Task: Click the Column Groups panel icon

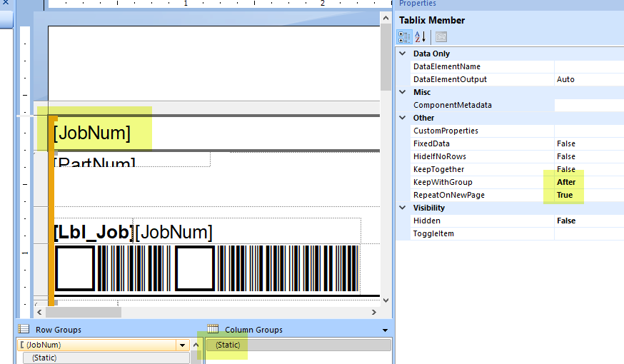Action: point(213,328)
